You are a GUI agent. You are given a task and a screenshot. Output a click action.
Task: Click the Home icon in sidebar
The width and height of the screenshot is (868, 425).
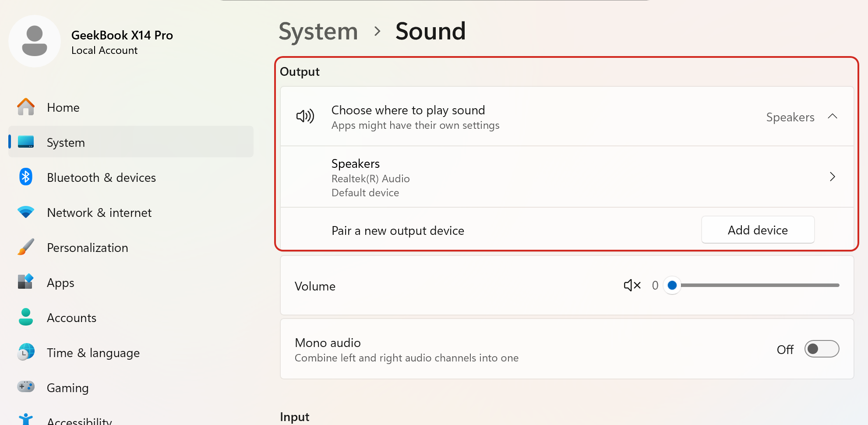(x=26, y=107)
